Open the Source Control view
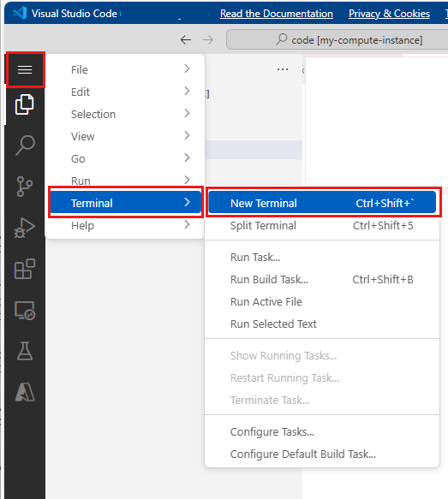Image resolution: width=448 pixels, height=499 pixels. click(x=25, y=187)
